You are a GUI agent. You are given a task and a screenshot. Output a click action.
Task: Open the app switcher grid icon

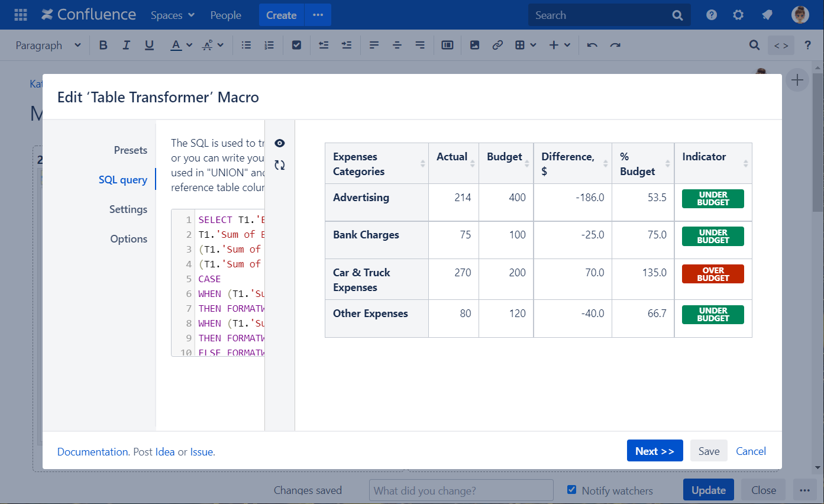20,15
